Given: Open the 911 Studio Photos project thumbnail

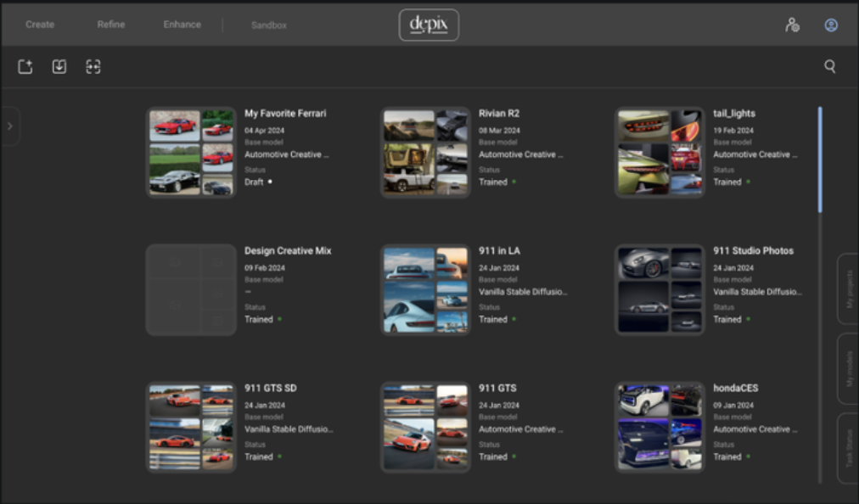Looking at the screenshot, I should [660, 289].
